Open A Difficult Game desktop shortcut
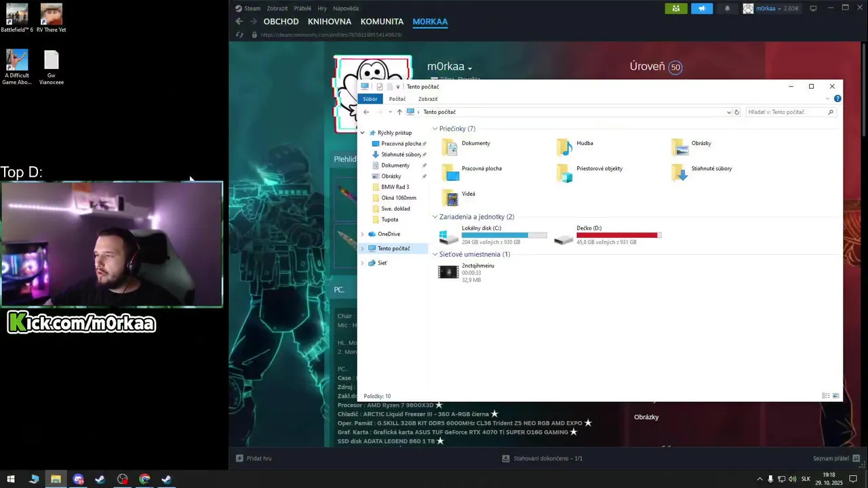868x488 pixels. point(17,67)
